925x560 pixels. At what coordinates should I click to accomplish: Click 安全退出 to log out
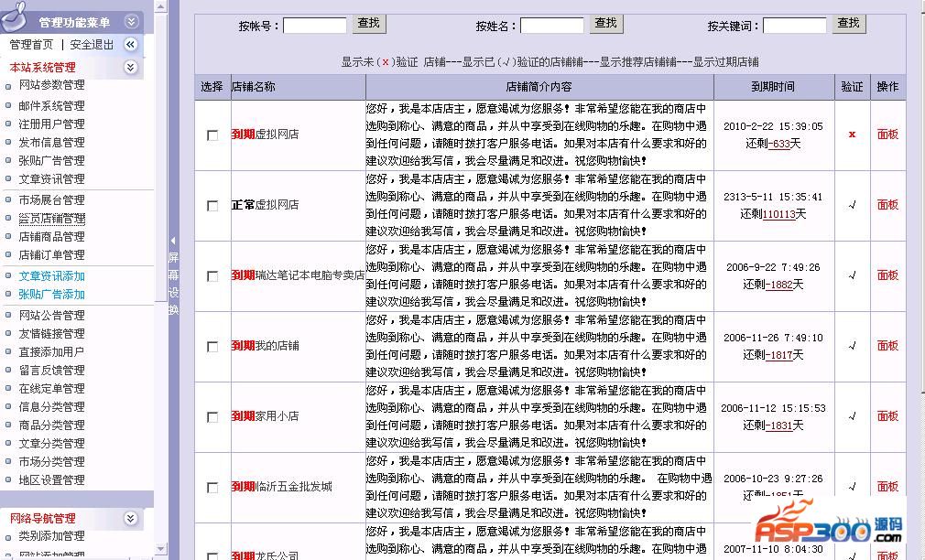point(92,45)
